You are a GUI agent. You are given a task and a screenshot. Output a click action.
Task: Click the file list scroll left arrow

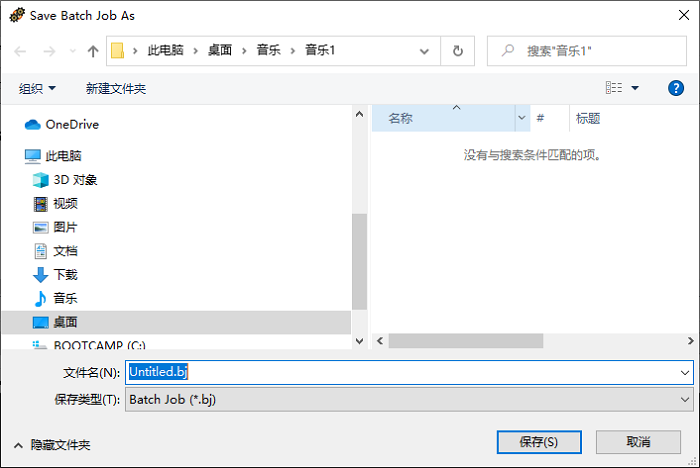380,341
